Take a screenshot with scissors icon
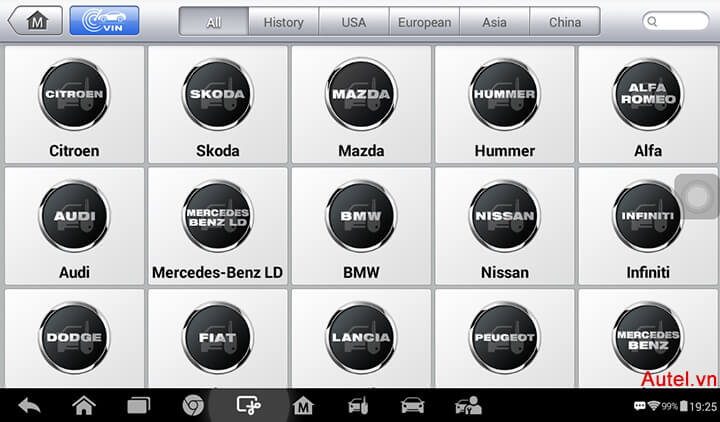The height and width of the screenshot is (422, 720). click(x=248, y=406)
